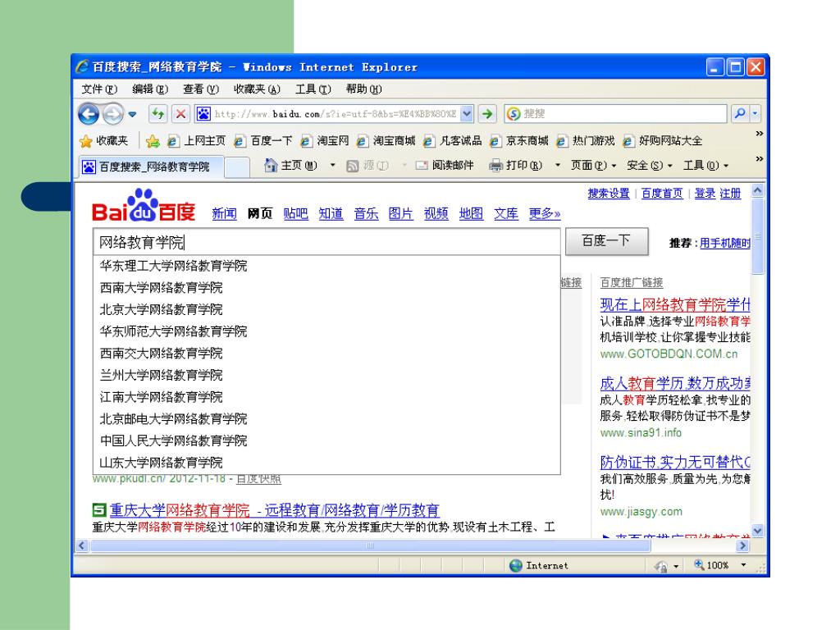Screen dimensions: 840x630
Task: Click the Home 主页 house icon
Action: click(x=271, y=166)
